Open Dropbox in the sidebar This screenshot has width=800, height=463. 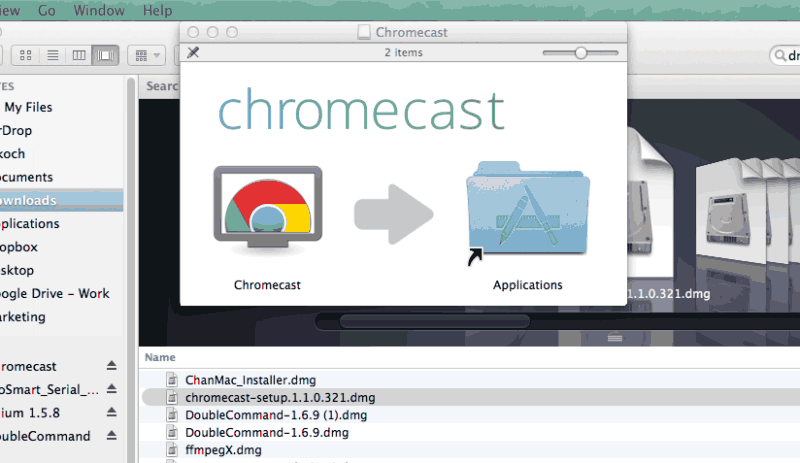click(19, 247)
